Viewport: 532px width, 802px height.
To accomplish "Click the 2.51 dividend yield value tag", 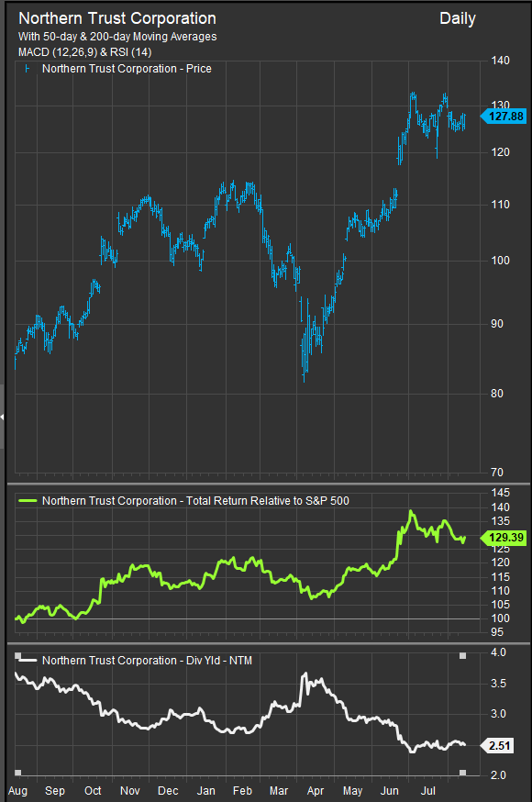I will pyautogui.click(x=497, y=746).
